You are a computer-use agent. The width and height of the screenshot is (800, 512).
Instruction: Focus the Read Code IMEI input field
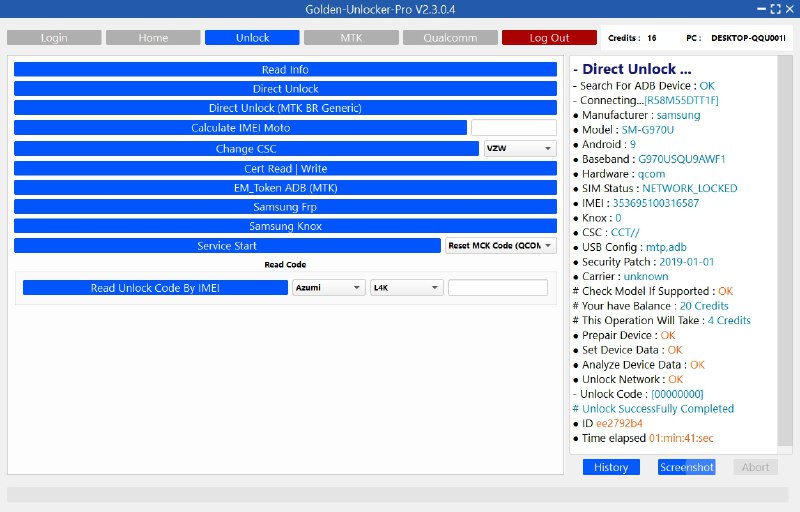tap(498, 288)
